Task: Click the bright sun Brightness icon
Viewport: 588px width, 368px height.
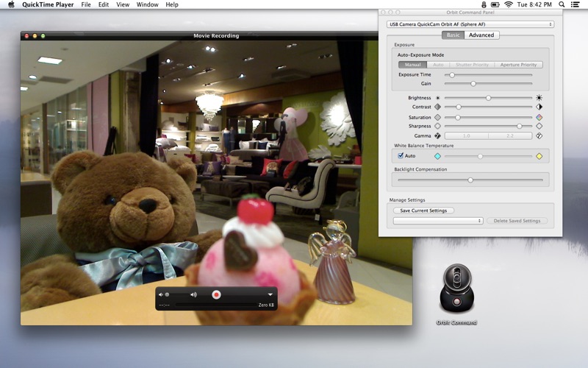Action: click(539, 97)
